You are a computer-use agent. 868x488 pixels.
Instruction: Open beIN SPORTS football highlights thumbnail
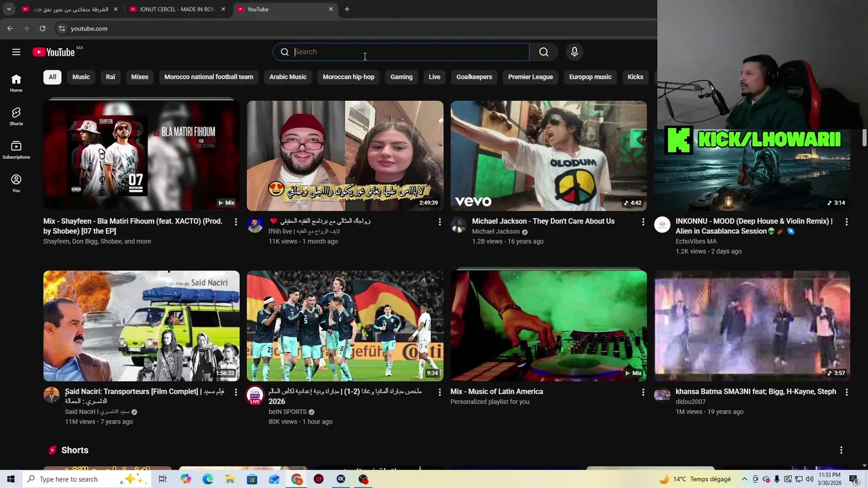coord(345,326)
